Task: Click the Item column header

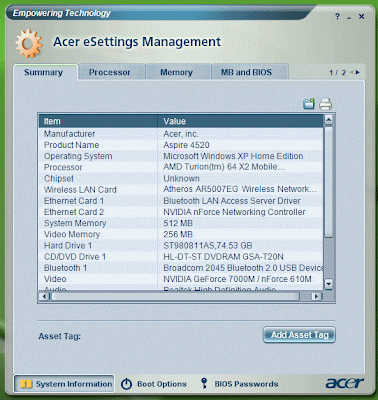Action: (x=98, y=121)
